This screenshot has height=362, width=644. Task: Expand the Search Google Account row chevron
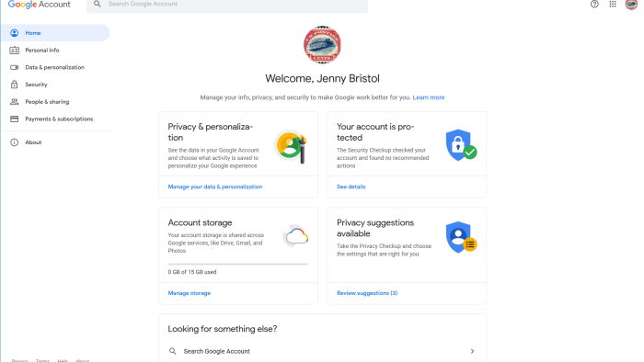pos(472,351)
